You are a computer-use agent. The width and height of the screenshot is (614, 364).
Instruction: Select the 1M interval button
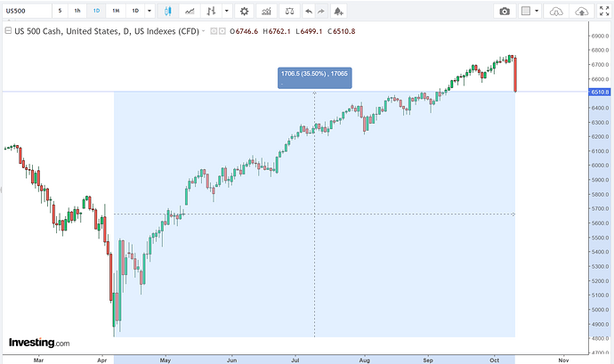(x=116, y=11)
